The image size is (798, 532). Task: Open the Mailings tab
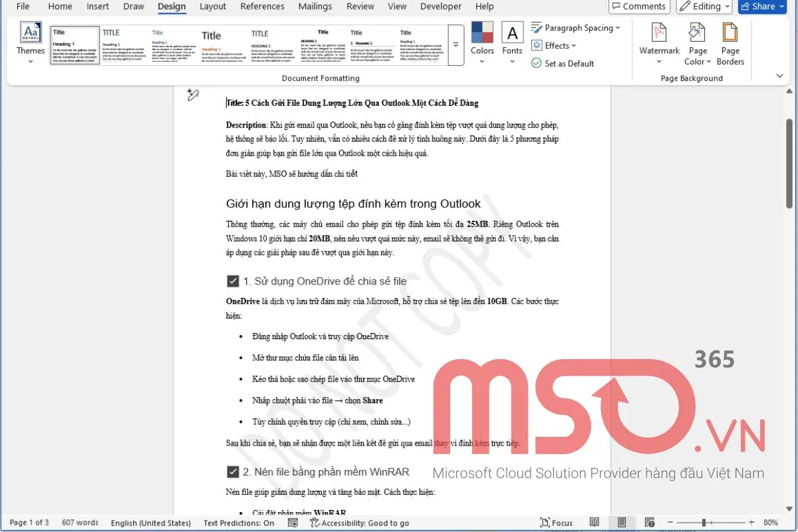[315, 6]
